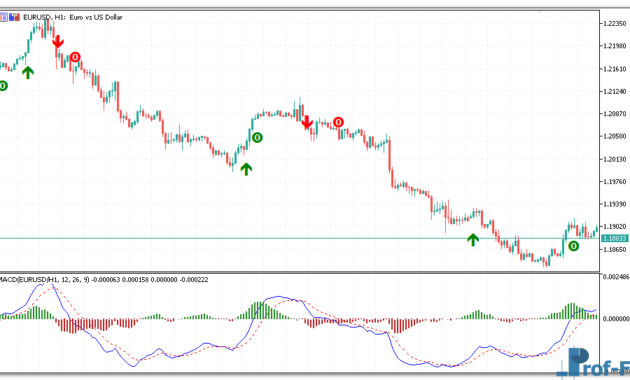This screenshot has width=630, height=380.
Task: Select the red sell arrow at the chart's highest peak
Action: [58, 41]
